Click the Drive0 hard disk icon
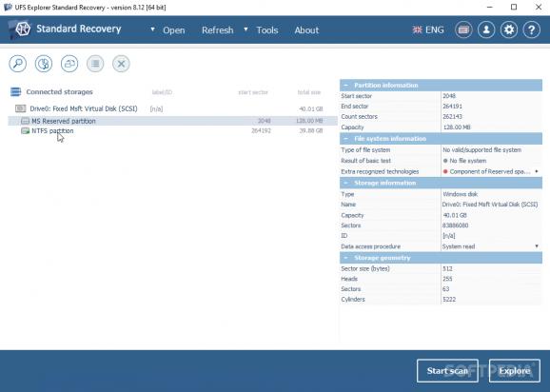The image size is (550, 392). 20,108
